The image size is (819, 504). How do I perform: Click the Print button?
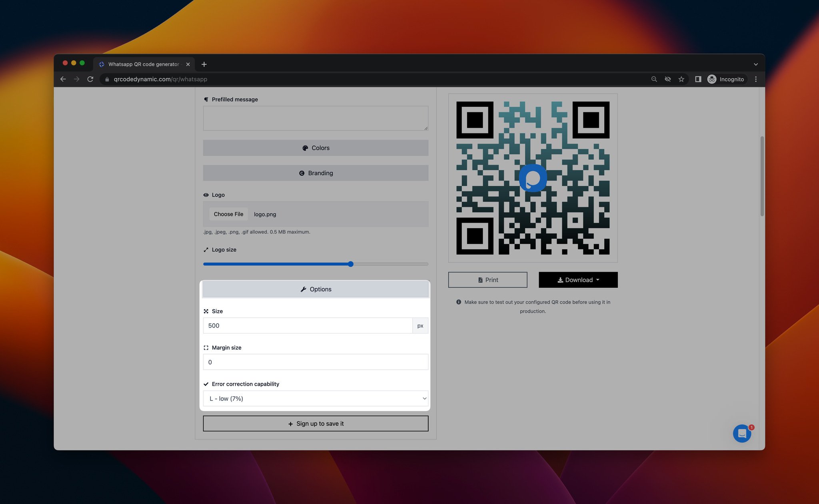[487, 280]
